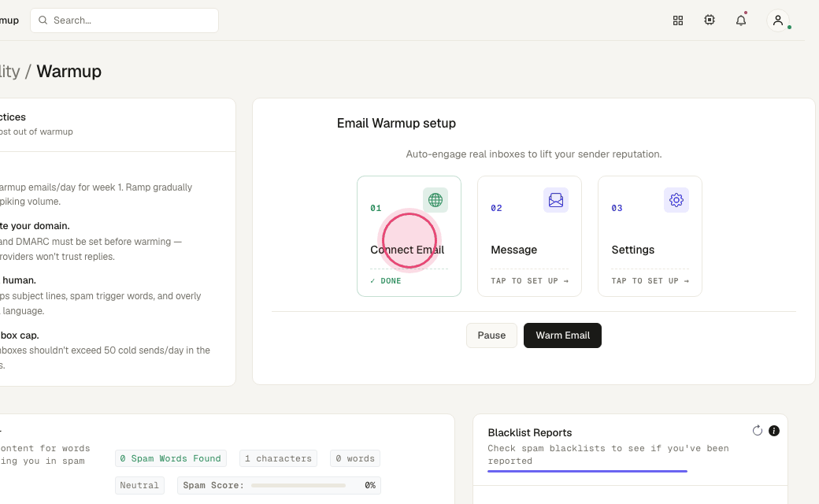This screenshot has width=819, height=504.
Task: Open user profile avatar menu
Action: pyautogui.click(x=778, y=20)
